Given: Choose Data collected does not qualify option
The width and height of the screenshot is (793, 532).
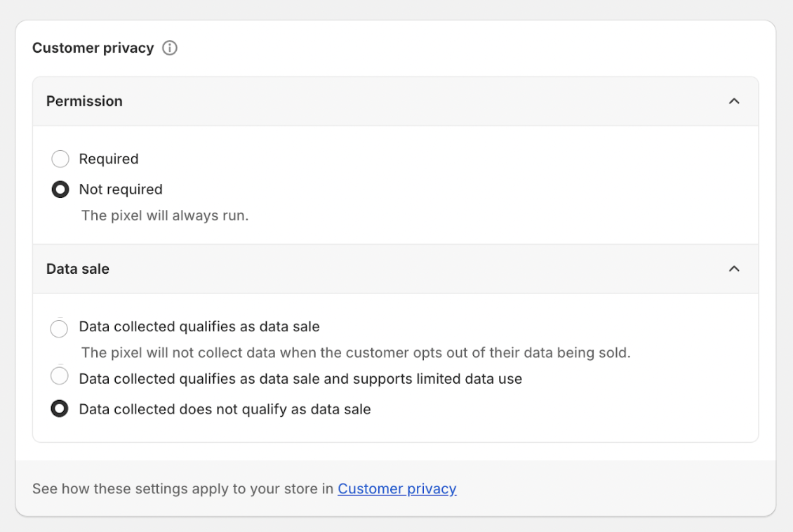Looking at the screenshot, I should pos(59,408).
